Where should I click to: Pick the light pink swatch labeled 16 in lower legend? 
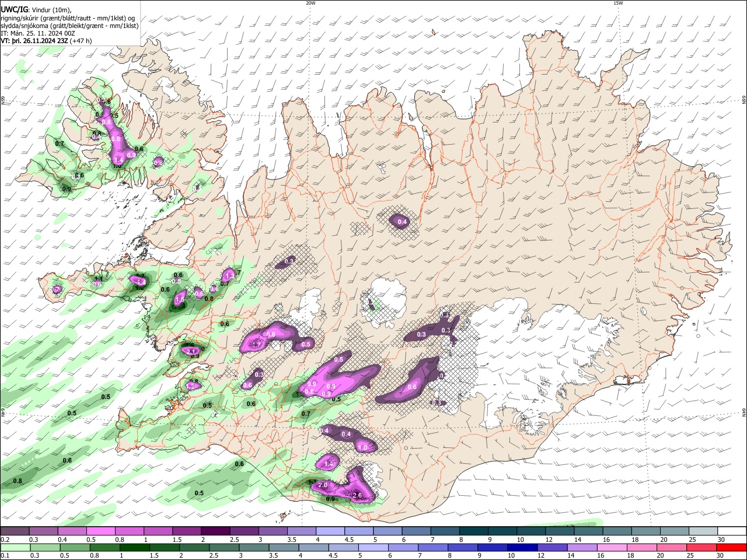pos(611,547)
